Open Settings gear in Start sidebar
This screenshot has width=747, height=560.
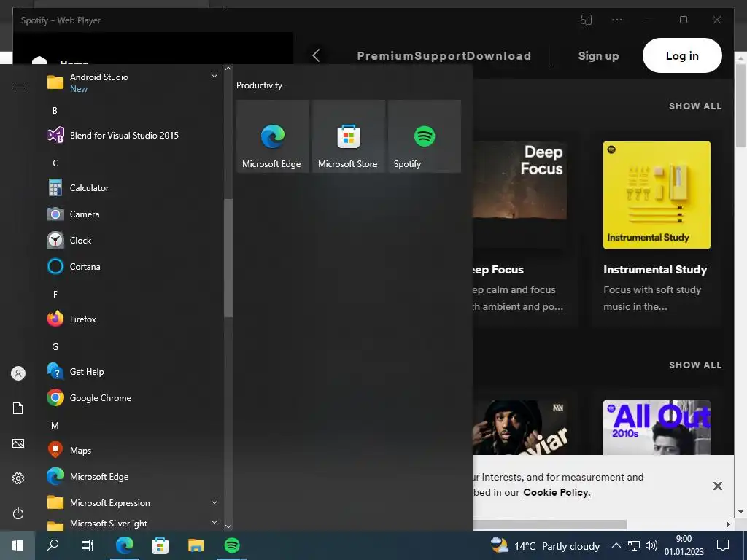click(x=18, y=478)
